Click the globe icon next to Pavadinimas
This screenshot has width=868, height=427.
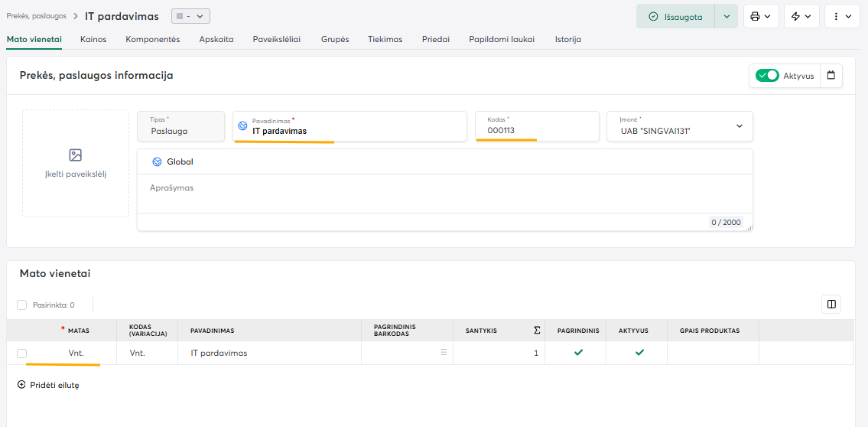click(x=243, y=126)
